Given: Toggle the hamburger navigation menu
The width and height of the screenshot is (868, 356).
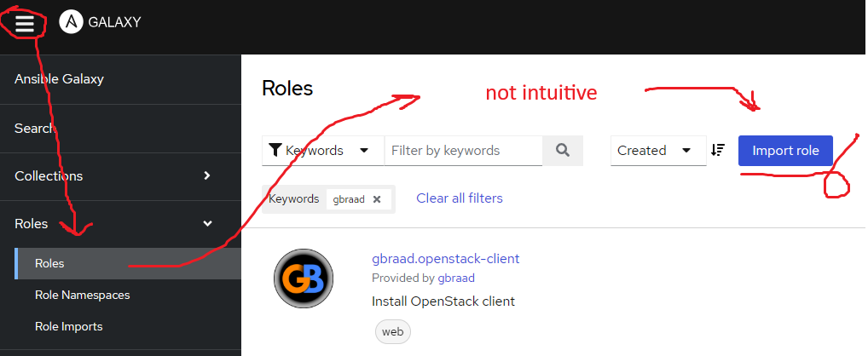Looking at the screenshot, I should click(25, 23).
